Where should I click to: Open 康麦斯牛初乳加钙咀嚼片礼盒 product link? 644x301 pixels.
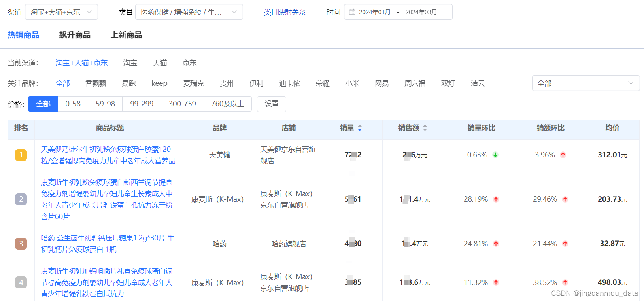point(107,282)
